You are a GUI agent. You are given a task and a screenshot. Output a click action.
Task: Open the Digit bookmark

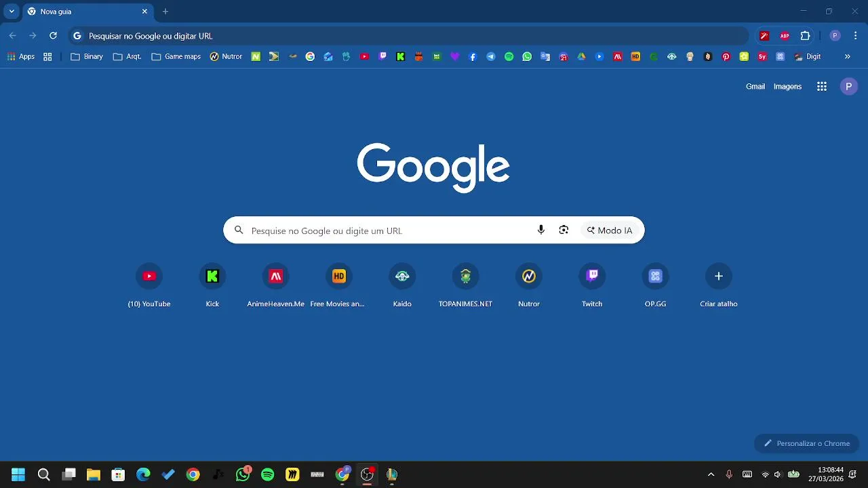[x=807, y=57]
